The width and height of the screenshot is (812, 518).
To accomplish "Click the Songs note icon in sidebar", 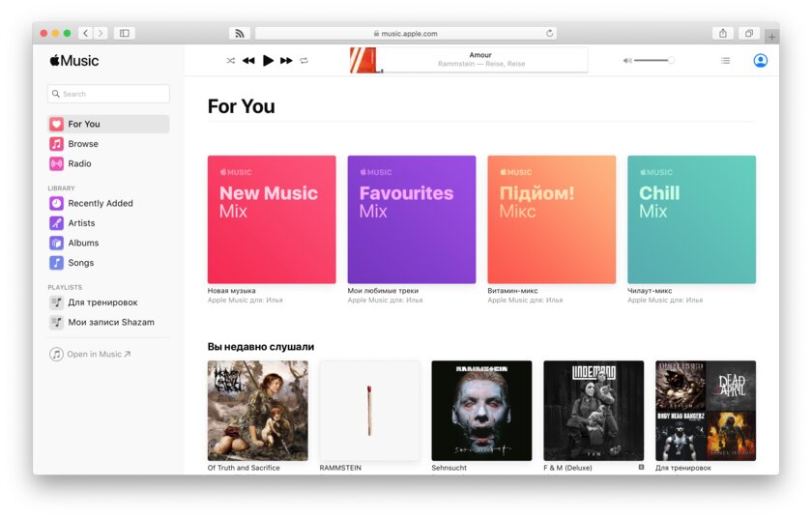I will [56, 263].
